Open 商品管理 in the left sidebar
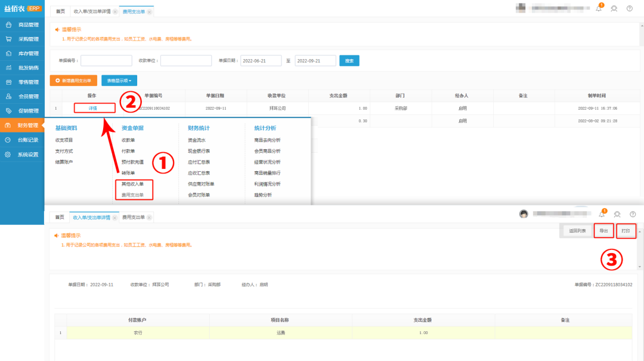644x361 pixels. 27,25
